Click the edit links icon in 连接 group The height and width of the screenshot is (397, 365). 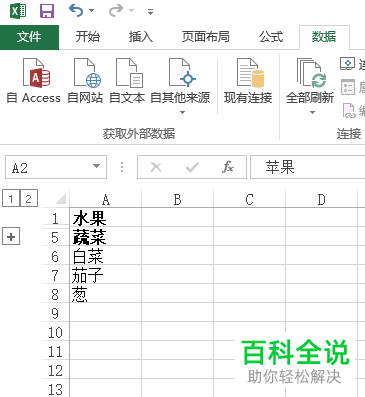coord(349,110)
